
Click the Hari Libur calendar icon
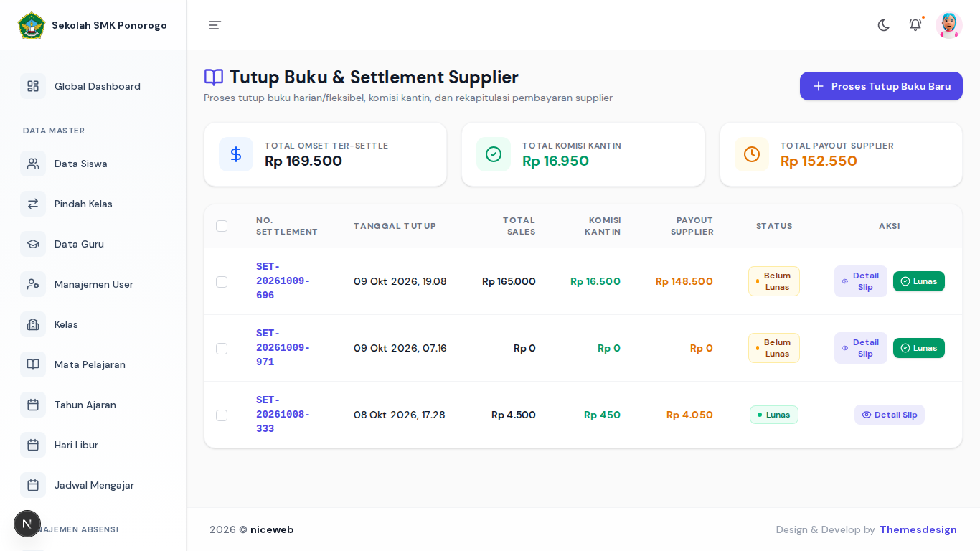[33, 445]
